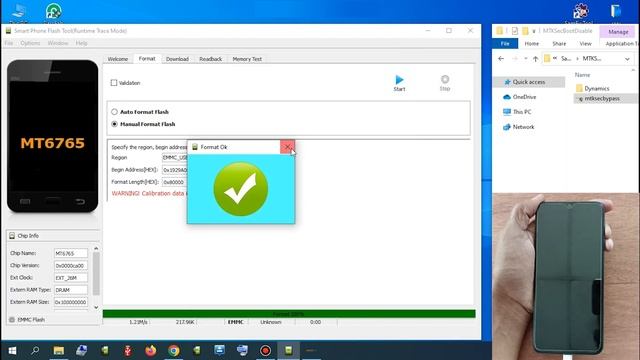
Task: Click the red USB taskbar icon
Action: (x=128, y=350)
